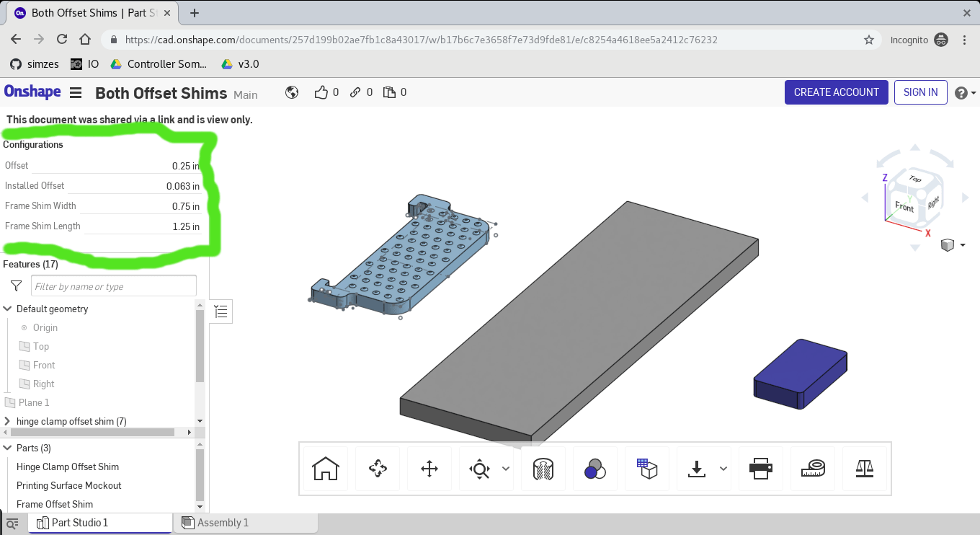Click the Home view icon in bottom toolbar
The image size is (980, 535).
pyautogui.click(x=326, y=469)
